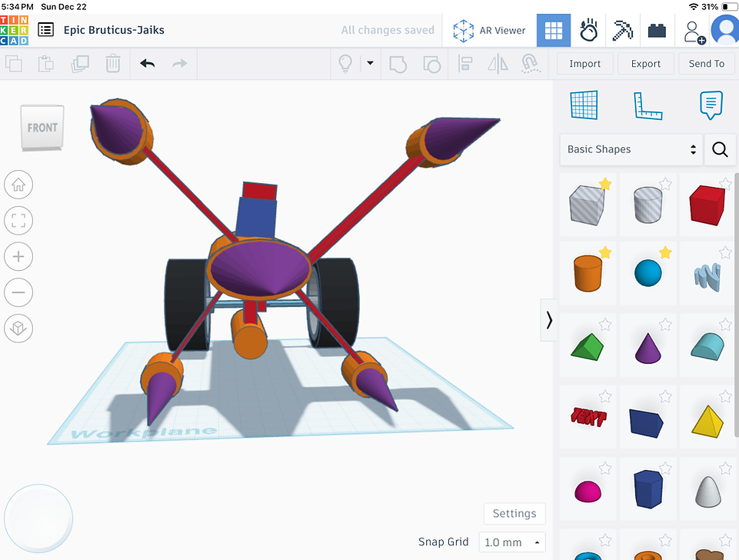Pick the blue Sphere shape
Viewport: 739px width, 560px height.
648,273
